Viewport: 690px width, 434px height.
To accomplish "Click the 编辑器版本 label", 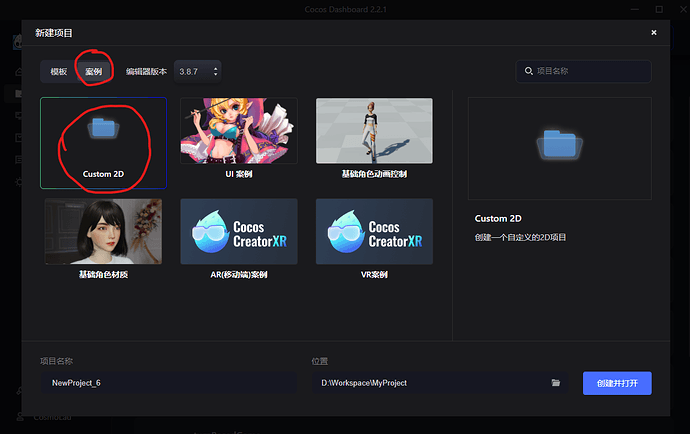I will click(x=146, y=71).
